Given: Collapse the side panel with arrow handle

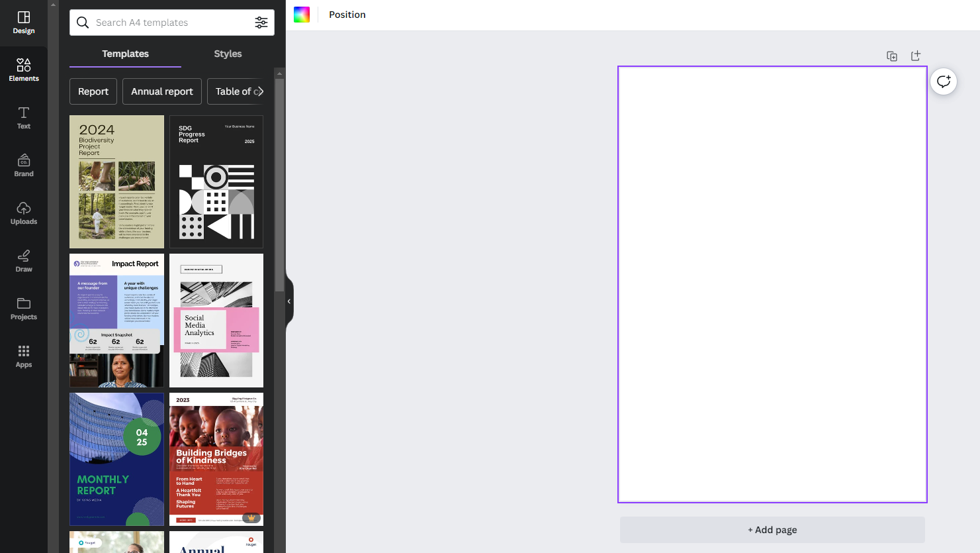Looking at the screenshot, I should point(289,301).
